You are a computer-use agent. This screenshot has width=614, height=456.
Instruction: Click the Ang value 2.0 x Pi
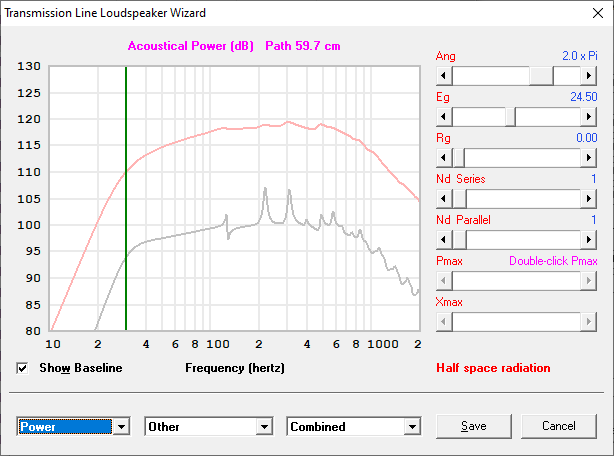pos(580,56)
